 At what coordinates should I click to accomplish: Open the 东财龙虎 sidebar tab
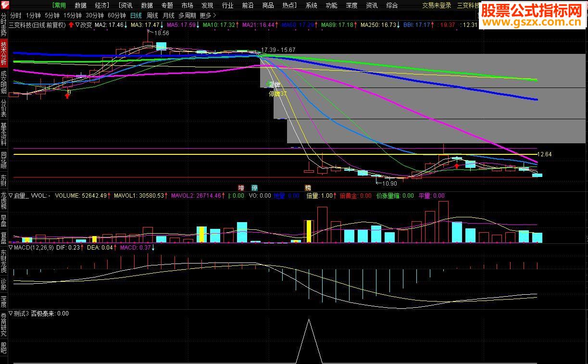coord(4,262)
